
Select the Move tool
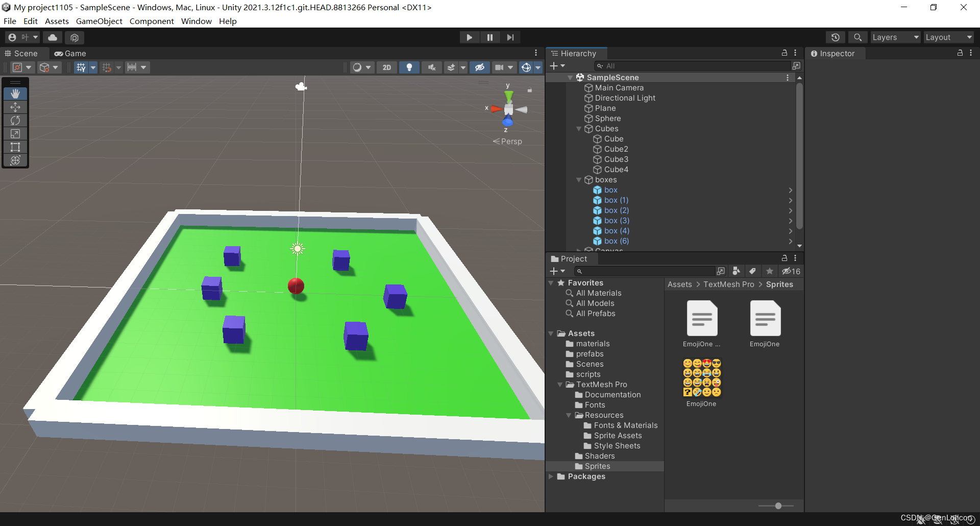coord(15,107)
